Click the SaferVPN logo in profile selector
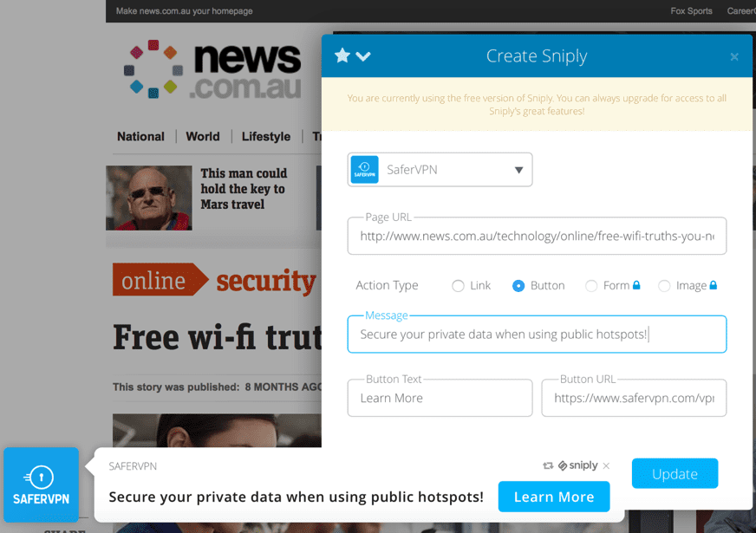The width and height of the screenshot is (756, 533). (364, 170)
